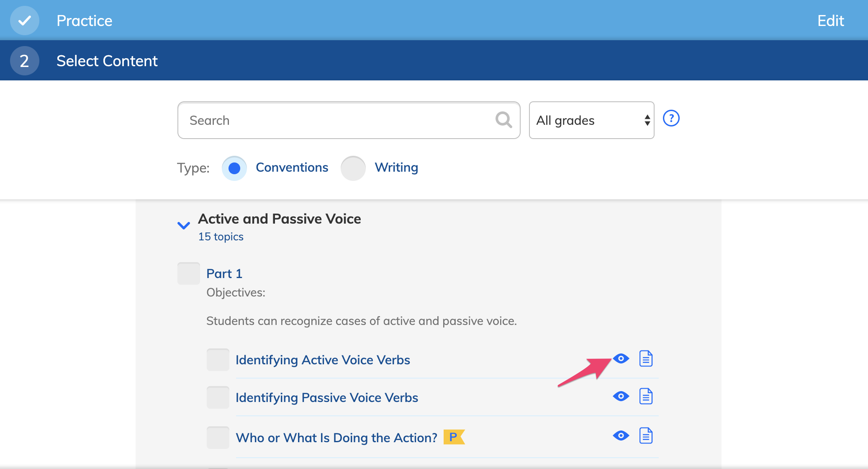Viewport: 868px width, 469px height.
Task: Click the Objectives: text
Action: pyautogui.click(x=236, y=292)
